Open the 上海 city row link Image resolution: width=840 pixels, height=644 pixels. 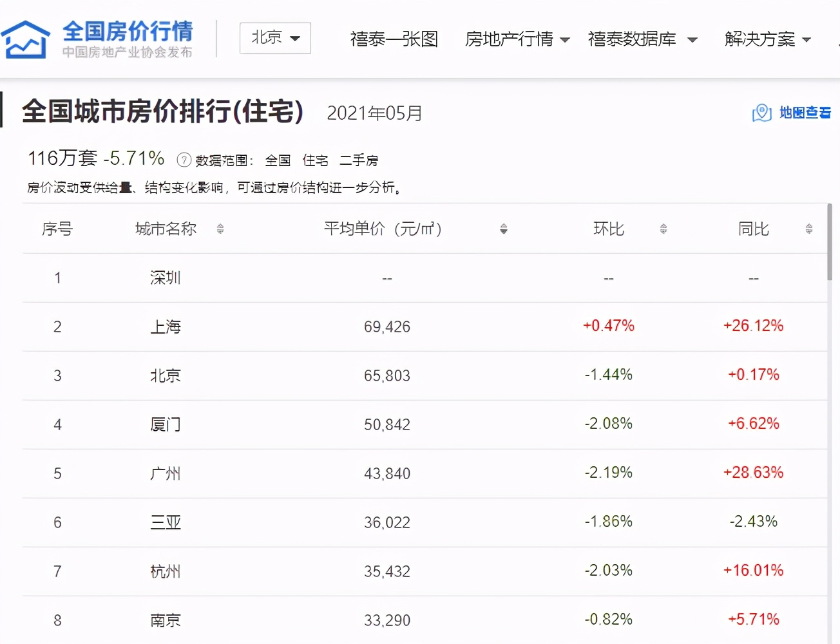[x=166, y=327]
